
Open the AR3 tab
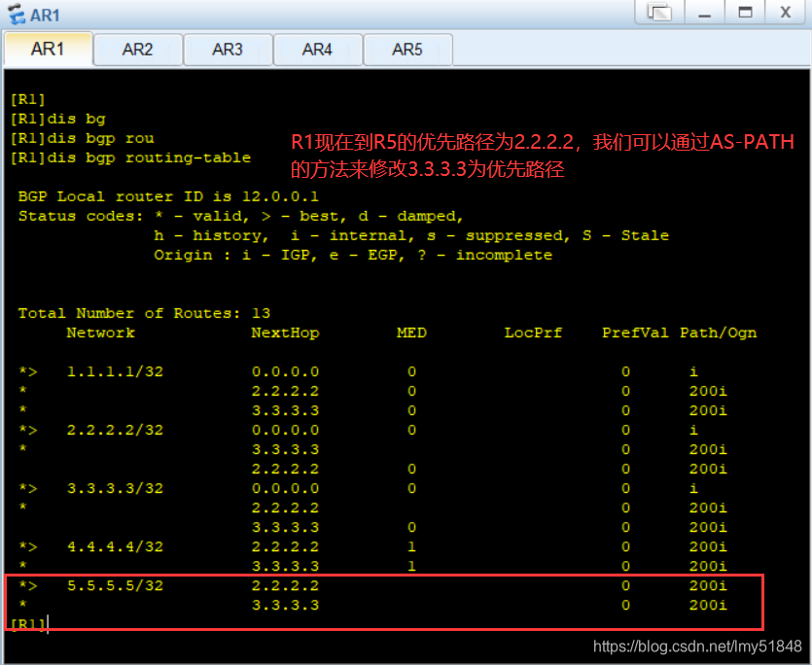coord(228,50)
